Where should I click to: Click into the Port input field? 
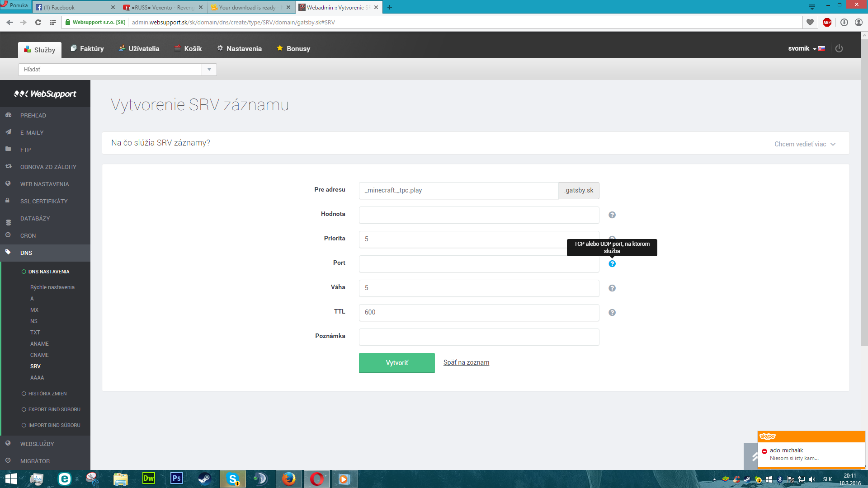(479, 264)
